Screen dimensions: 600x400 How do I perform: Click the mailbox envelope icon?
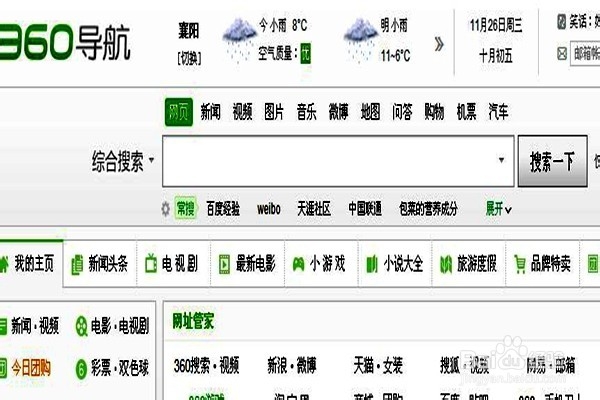tap(562, 53)
